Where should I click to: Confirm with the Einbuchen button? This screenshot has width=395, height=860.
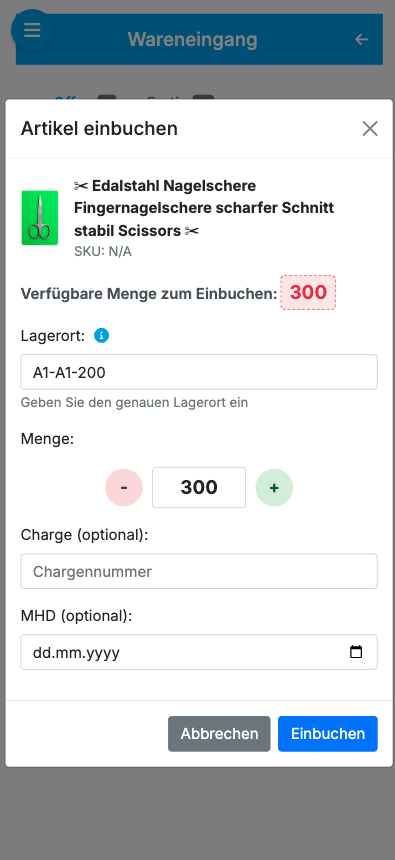click(328, 734)
